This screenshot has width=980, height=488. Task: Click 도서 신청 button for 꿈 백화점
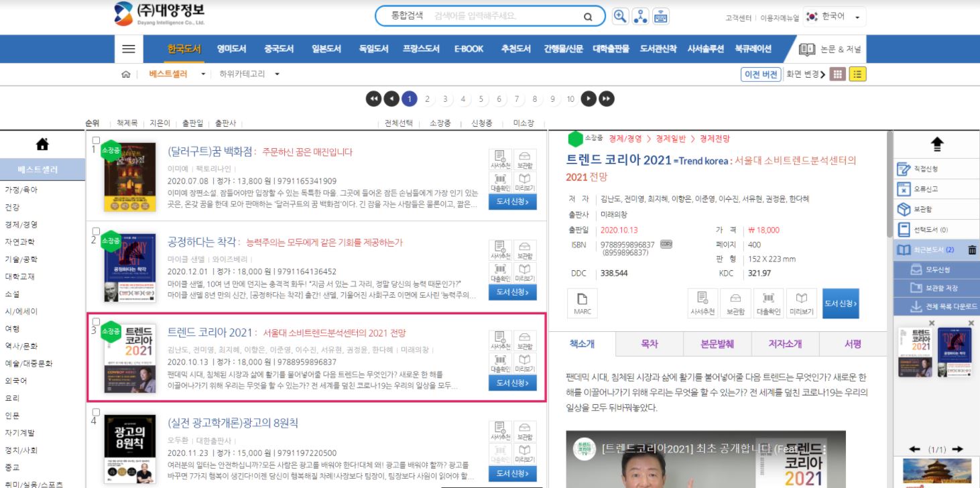click(512, 202)
